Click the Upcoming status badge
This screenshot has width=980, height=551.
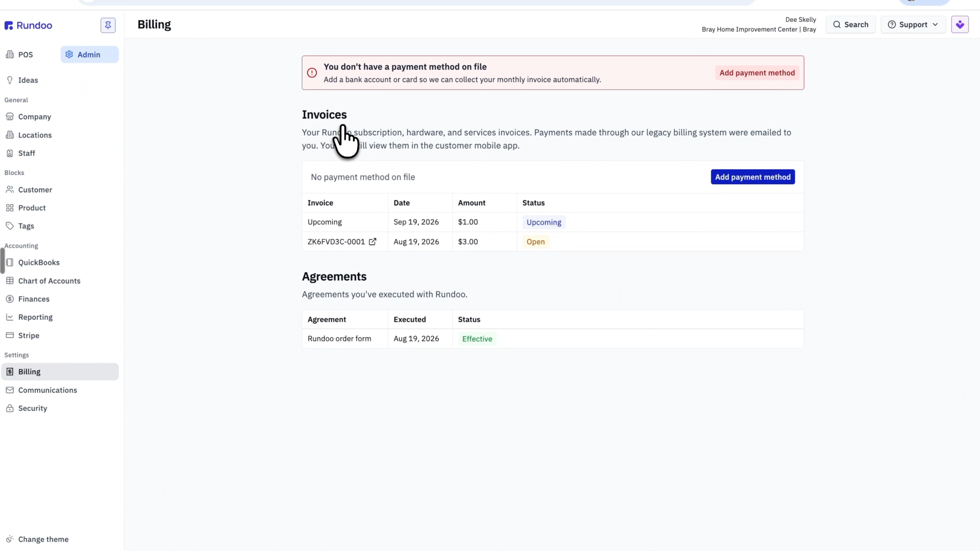[544, 222]
